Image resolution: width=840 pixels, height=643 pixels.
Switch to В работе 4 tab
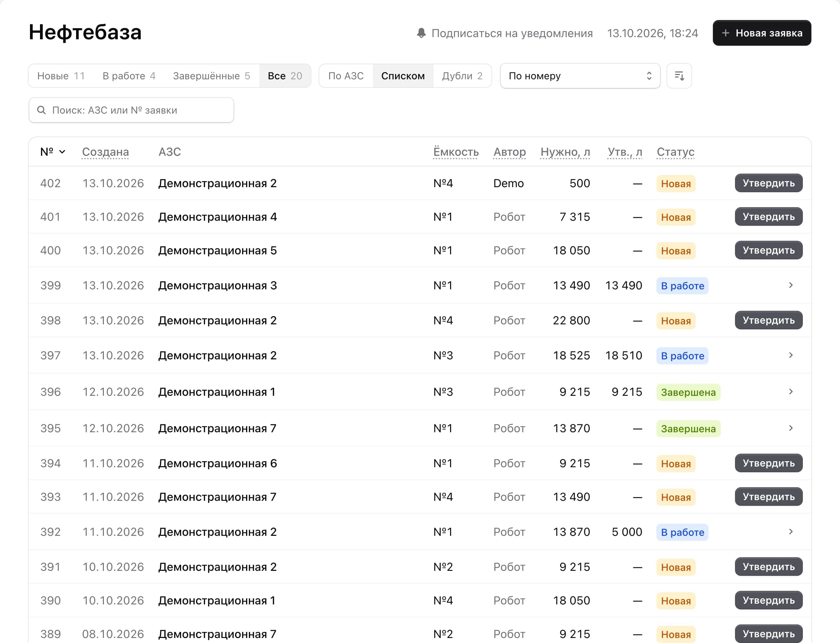pos(129,76)
